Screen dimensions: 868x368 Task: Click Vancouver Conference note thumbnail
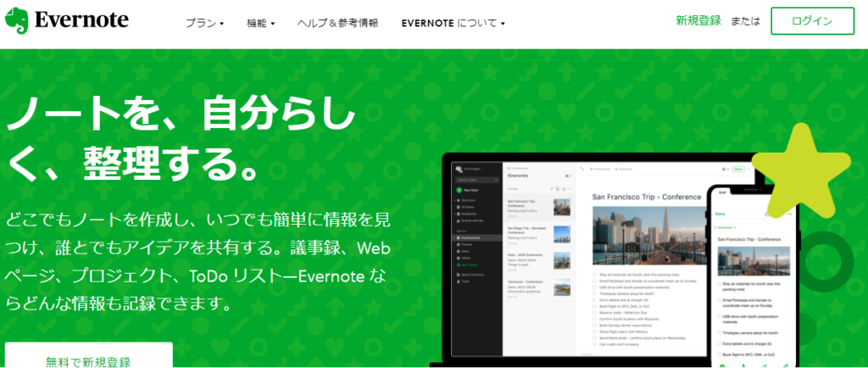pyautogui.click(x=562, y=287)
